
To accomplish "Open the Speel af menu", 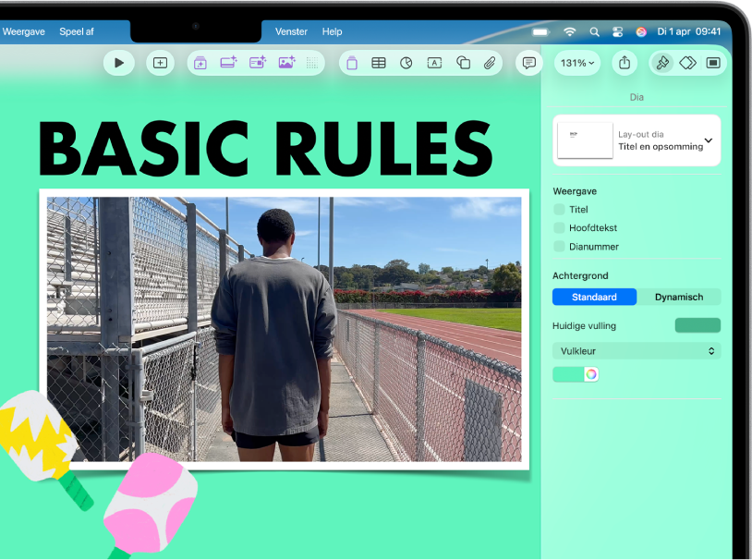I will coord(77,31).
